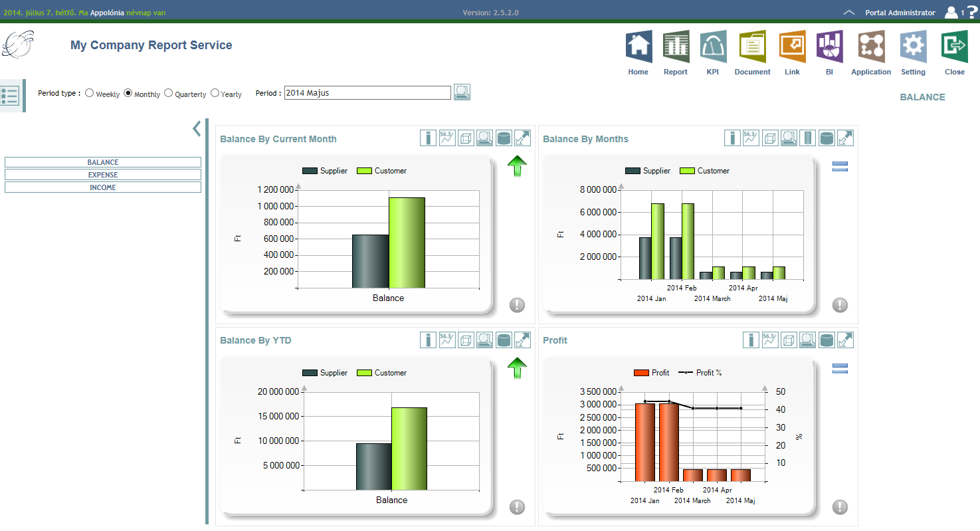Open the Home page icon

tap(638, 47)
